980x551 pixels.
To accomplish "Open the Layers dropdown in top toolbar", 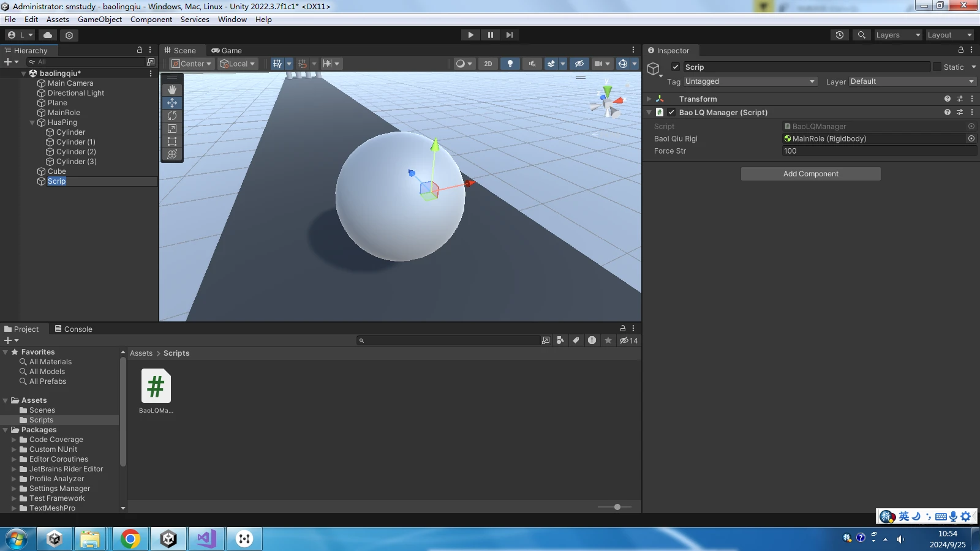I will [x=897, y=35].
